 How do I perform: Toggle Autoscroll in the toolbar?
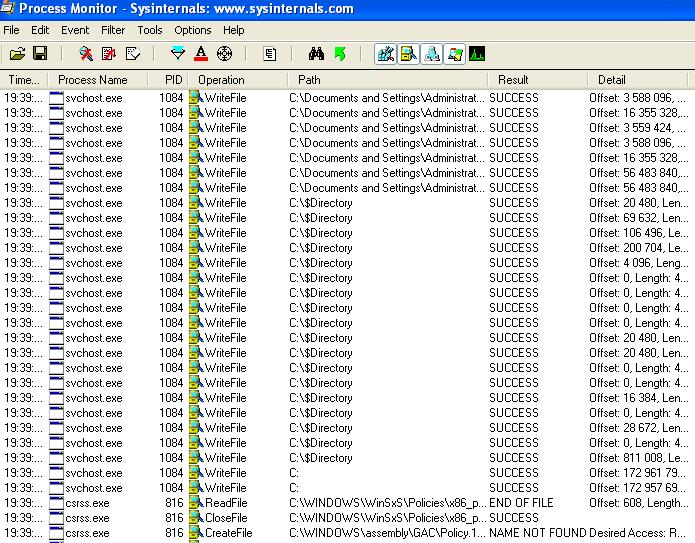pos(109,54)
